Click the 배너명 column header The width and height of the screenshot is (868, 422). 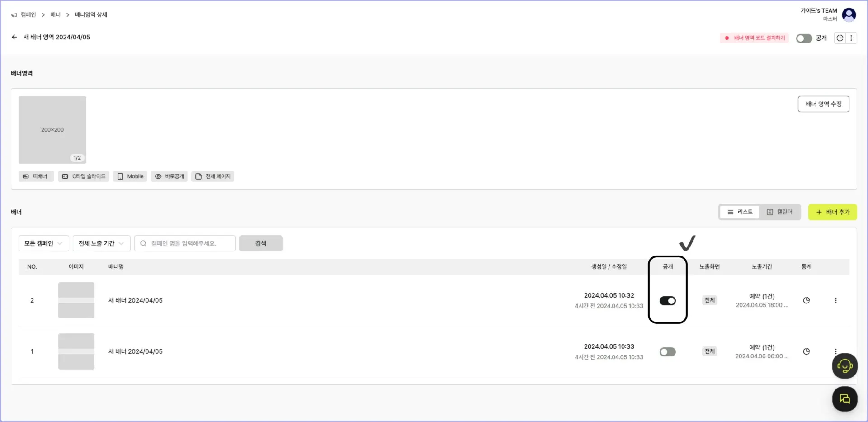click(x=116, y=267)
